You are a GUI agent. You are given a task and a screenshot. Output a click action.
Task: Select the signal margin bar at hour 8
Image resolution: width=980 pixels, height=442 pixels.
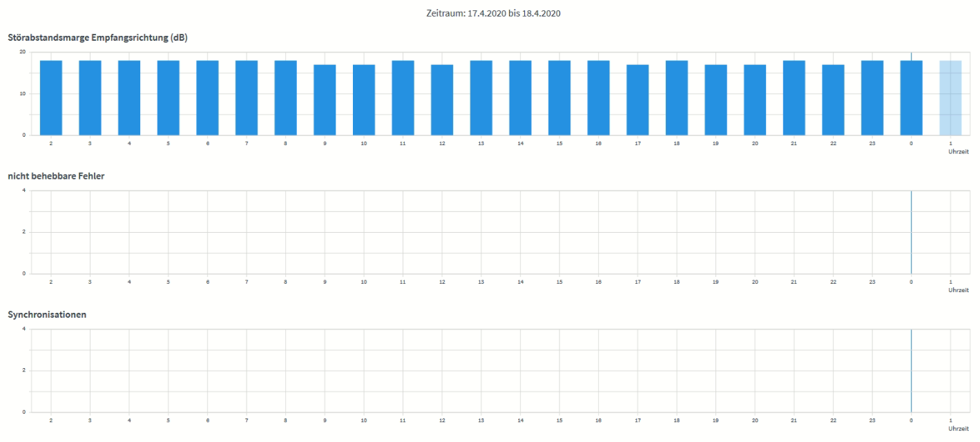[286, 97]
